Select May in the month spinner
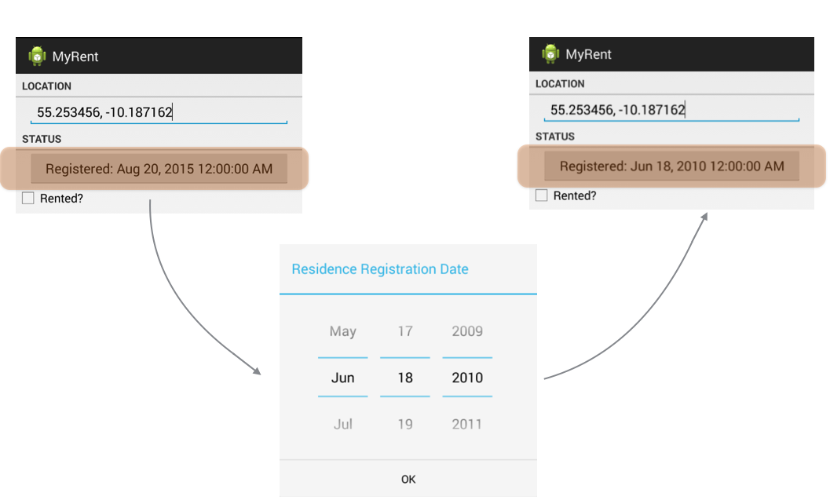The width and height of the screenshot is (830, 504). [x=342, y=331]
